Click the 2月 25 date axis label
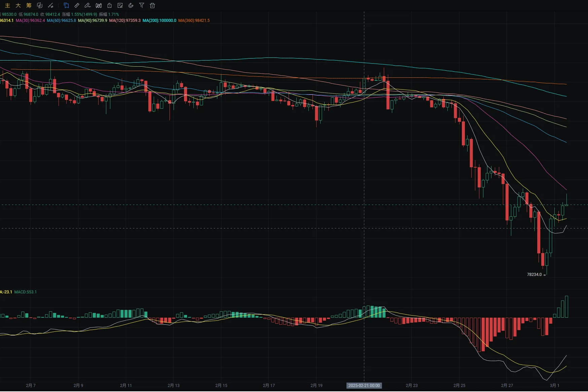The image size is (588, 392). coord(460,386)
